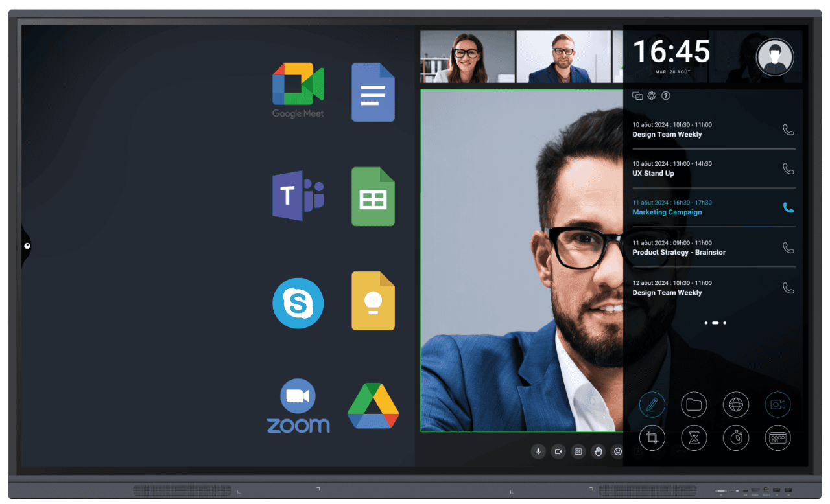Open Google Docs

pyautogui.click(x=373, y=92)
